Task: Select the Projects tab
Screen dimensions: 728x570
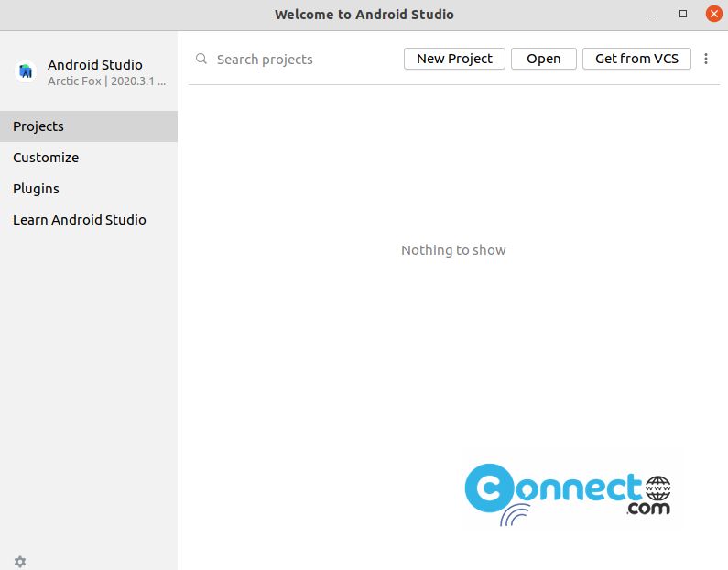Action: pyautogui.click(x=89, y=126)
